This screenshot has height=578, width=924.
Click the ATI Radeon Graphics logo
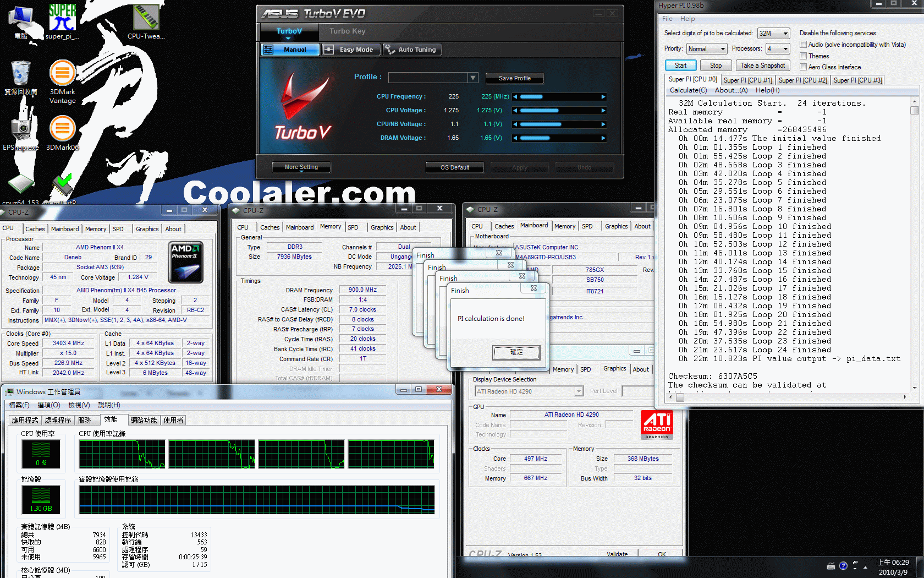point(657,424)
